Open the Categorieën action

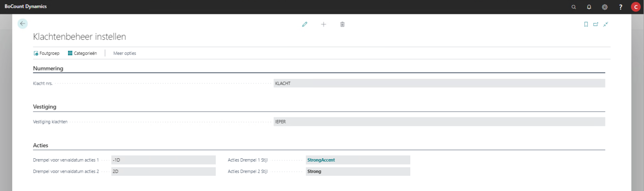[83, 53]
